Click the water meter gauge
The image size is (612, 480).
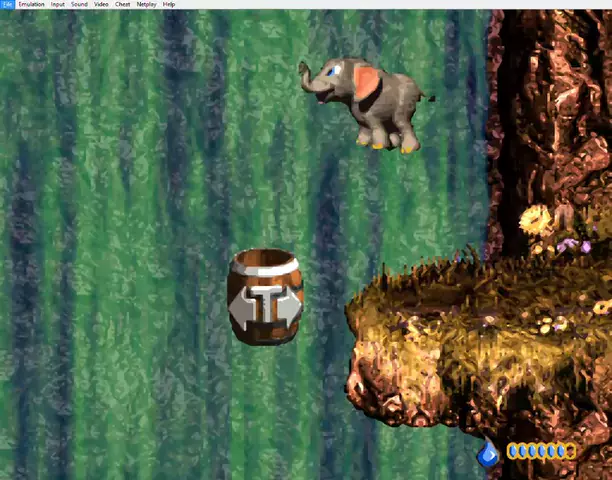tap(541, 452)
